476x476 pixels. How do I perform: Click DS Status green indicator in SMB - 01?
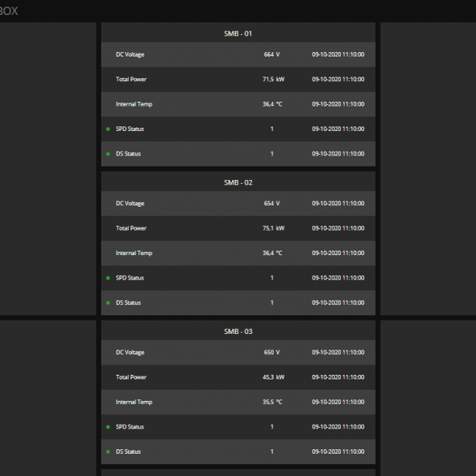coord(108,154)
